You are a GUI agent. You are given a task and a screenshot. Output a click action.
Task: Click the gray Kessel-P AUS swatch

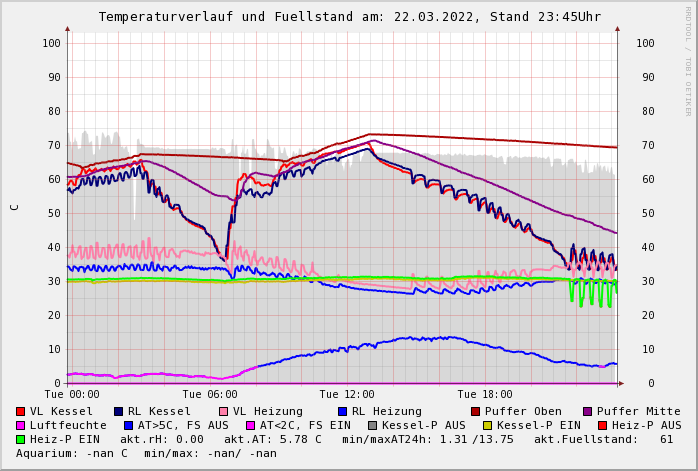[371, 425]
